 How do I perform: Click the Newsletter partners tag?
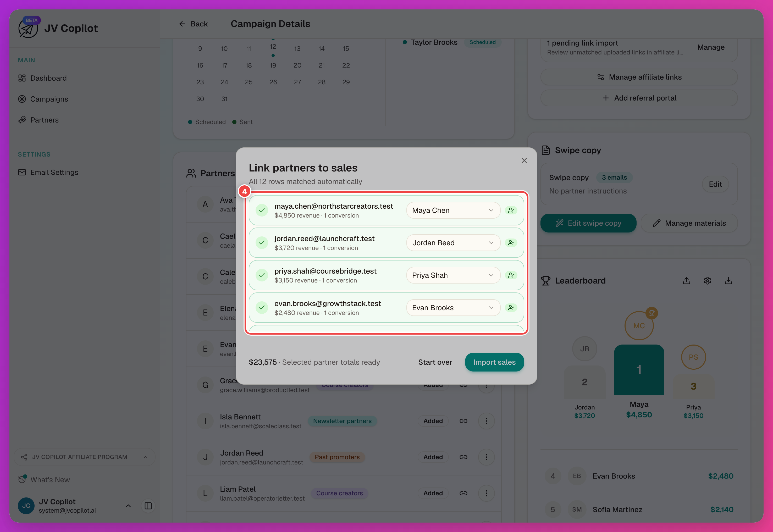[x=342, y=421]
